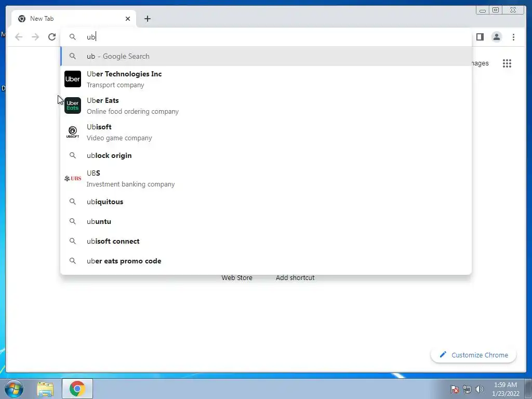532x399 pixels.
Task: Close the New Tab tab
Action: pos(128,19)
